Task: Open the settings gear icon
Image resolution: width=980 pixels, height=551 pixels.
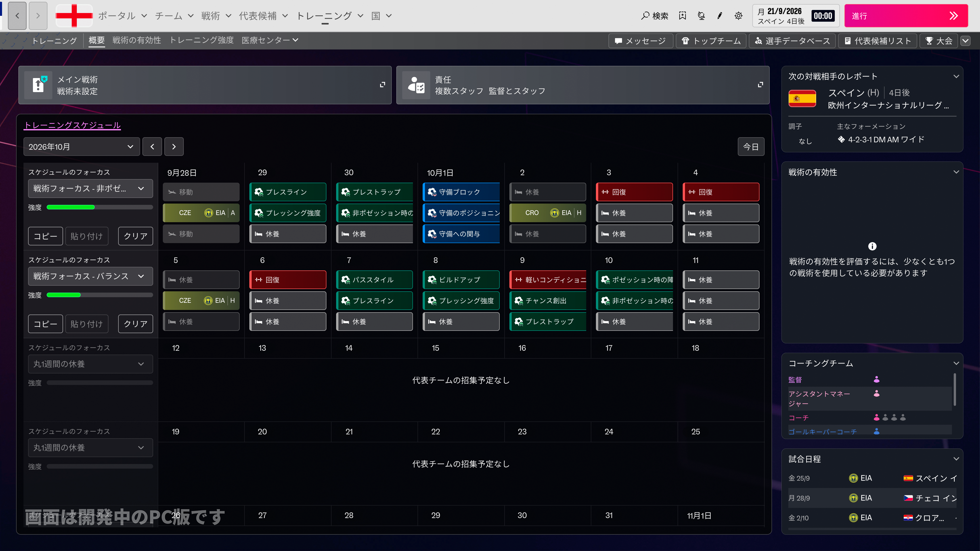Action: coord(738,16)
